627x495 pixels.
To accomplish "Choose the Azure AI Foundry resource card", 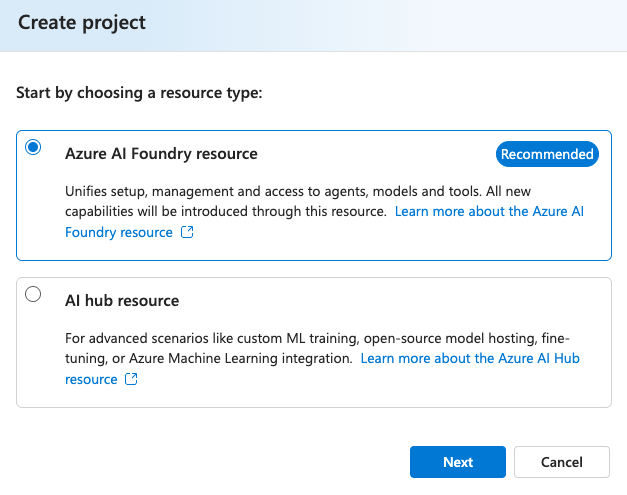I will click(x=314, y=196).
